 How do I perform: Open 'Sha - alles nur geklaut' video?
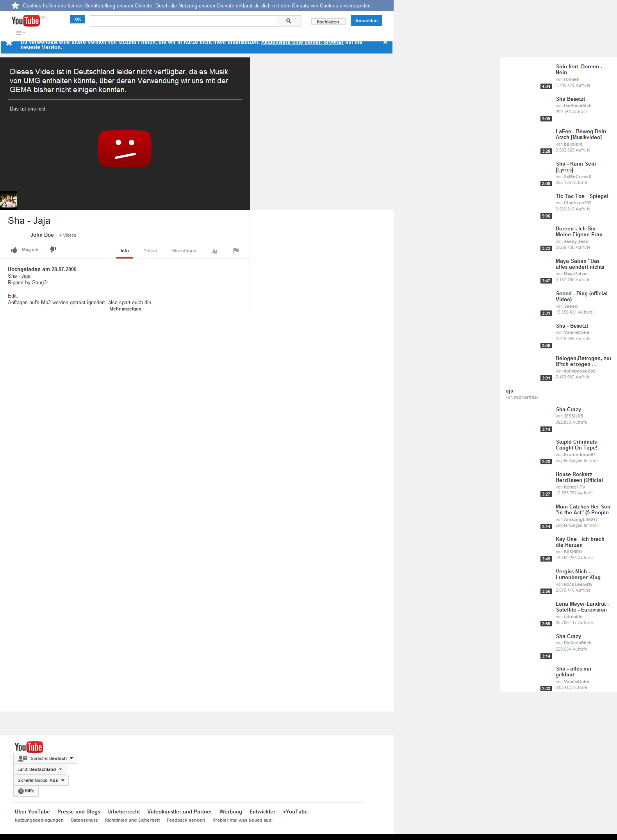click(x=574, y=672)
